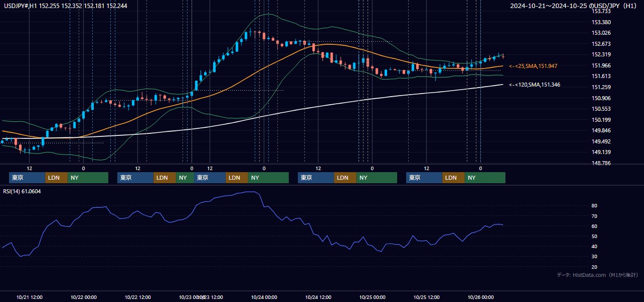
Task: Select the RSI(14) 61.0604 indicator label
Action: (22, 191)
